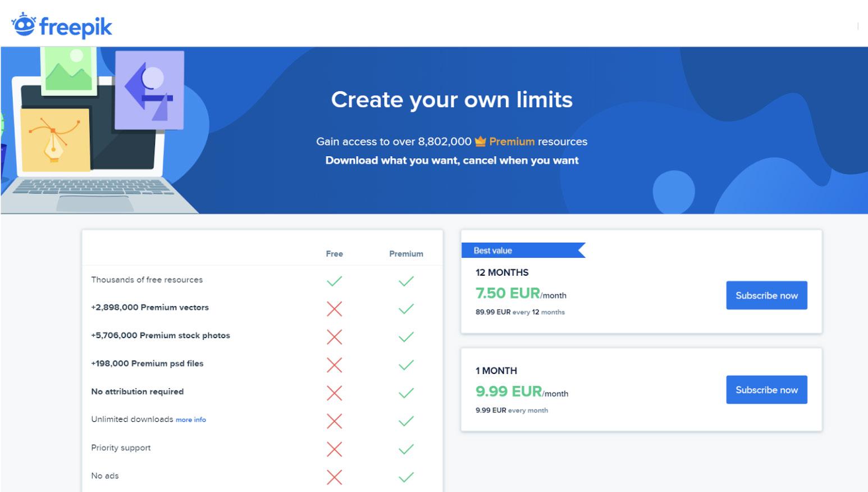Screen dimensions: 868x492
Task: Click the Free cross for Priority support
Action: tap(335, 449)
